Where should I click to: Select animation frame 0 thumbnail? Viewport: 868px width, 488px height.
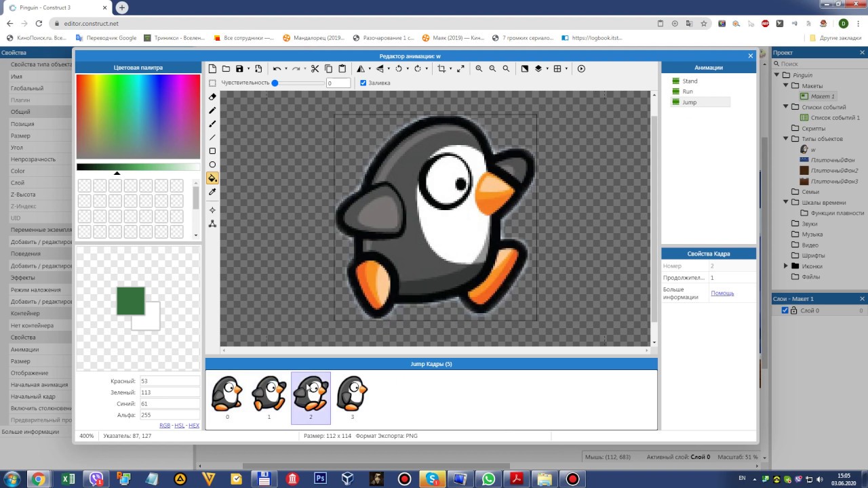coord(227,396)
